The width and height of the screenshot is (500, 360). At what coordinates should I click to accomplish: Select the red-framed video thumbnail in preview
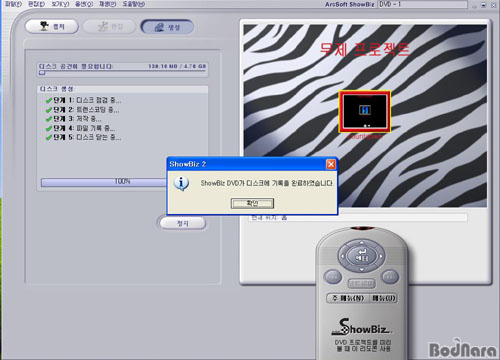tap(365, 112)
